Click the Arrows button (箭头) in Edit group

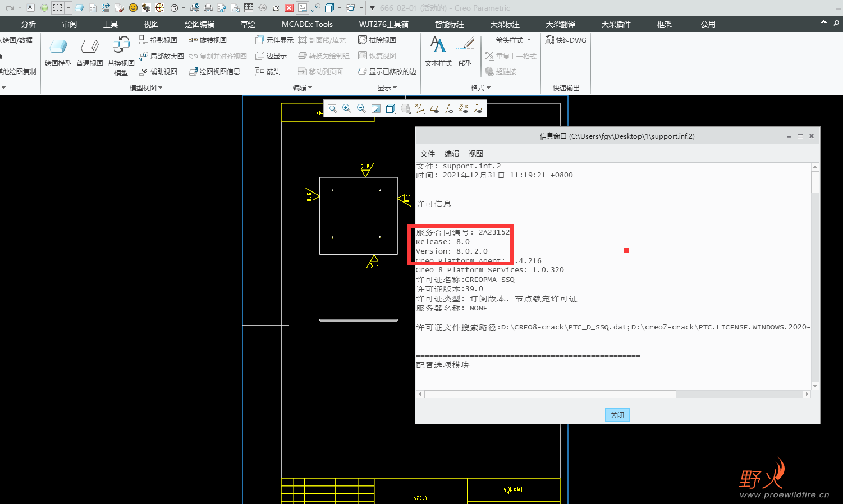[x=268, y=71]
